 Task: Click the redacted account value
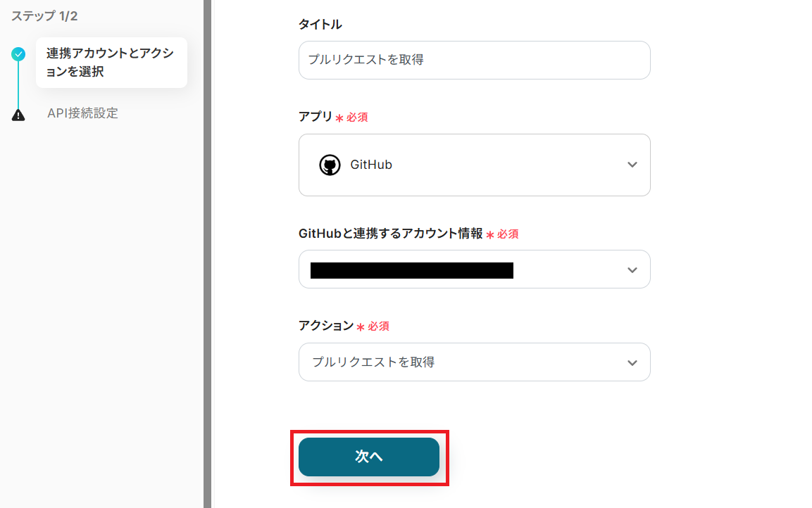[x=411, y=270]
